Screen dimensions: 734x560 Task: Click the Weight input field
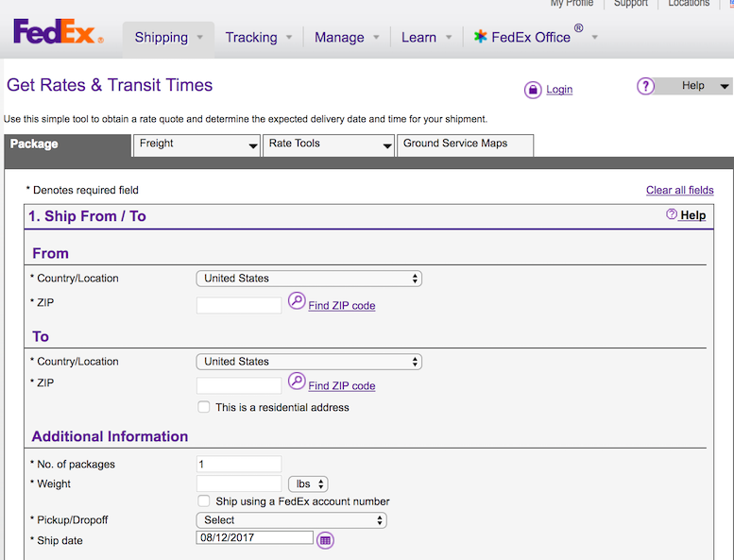tap(239, 484)
